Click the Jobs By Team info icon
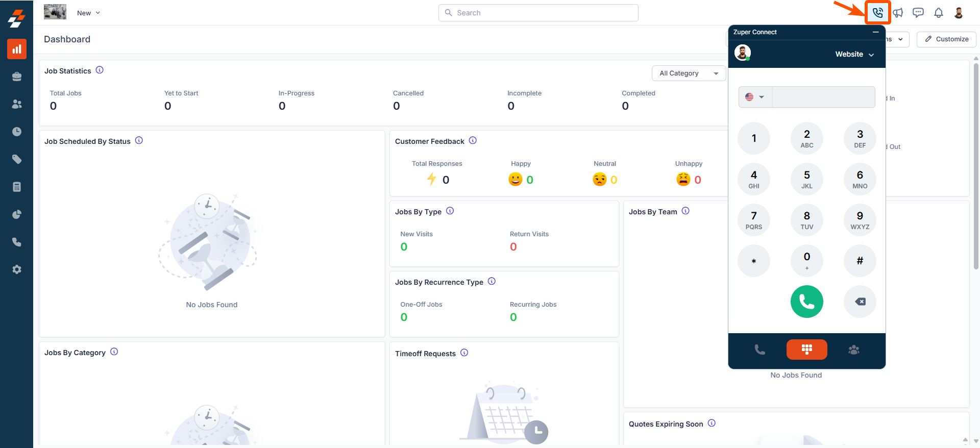This screenshot has width=980, height=448. tap(685, 211)
